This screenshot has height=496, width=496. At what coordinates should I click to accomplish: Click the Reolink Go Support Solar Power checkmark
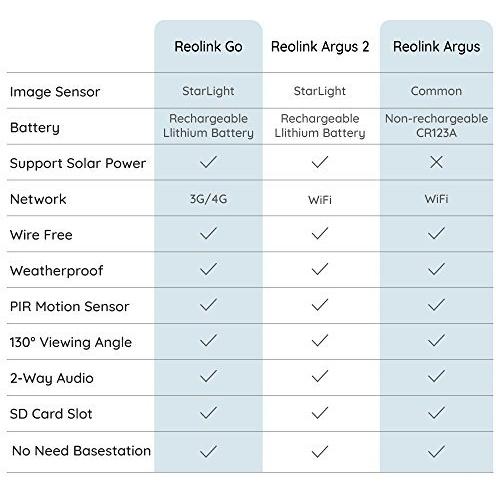pos(208,162)
